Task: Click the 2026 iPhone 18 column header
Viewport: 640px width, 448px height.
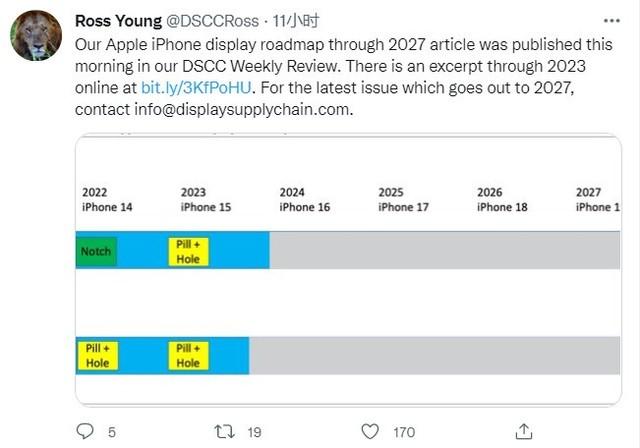Action: (502, 200)
